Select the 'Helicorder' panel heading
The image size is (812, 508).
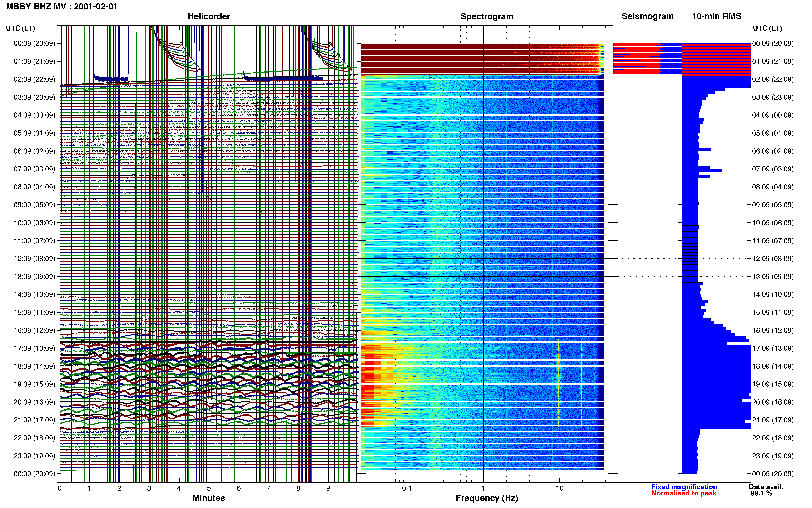[209, 16]
